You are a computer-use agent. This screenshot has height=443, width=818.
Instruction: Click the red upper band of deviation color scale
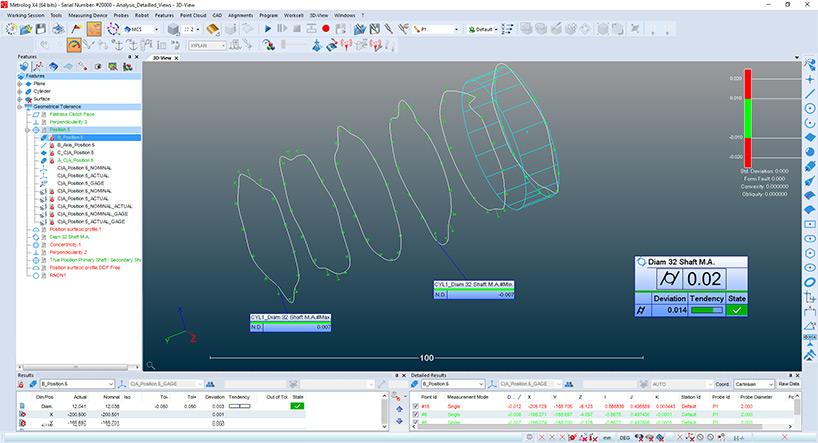coord(746,85)
